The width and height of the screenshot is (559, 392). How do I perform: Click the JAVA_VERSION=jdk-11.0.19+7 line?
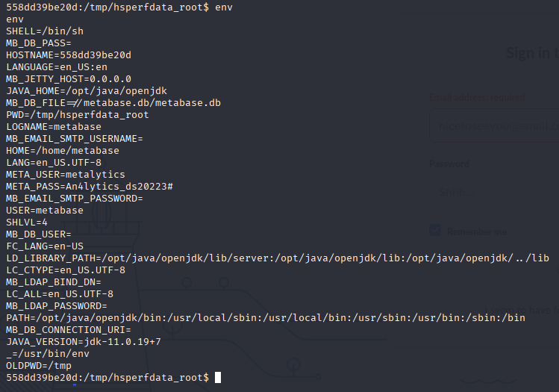click(x=84, y=342)
